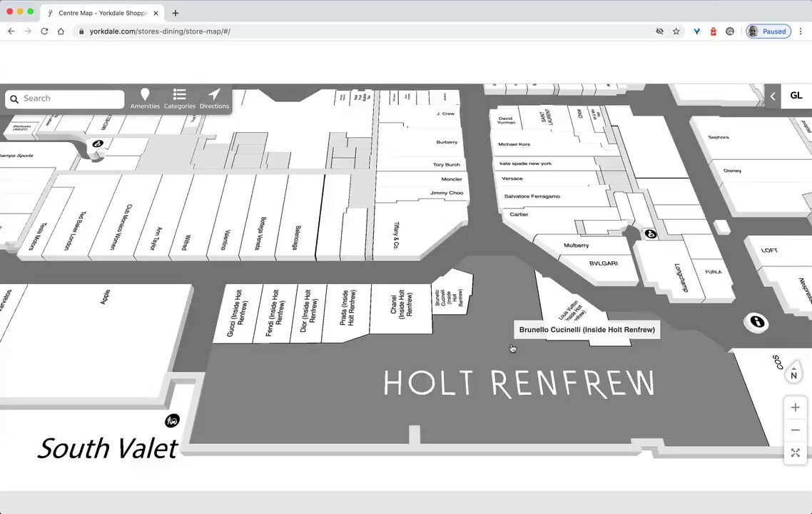Select the GL floor level
Image resolution: width=812 pixels, height=514 pixels.
pos(796,96)
